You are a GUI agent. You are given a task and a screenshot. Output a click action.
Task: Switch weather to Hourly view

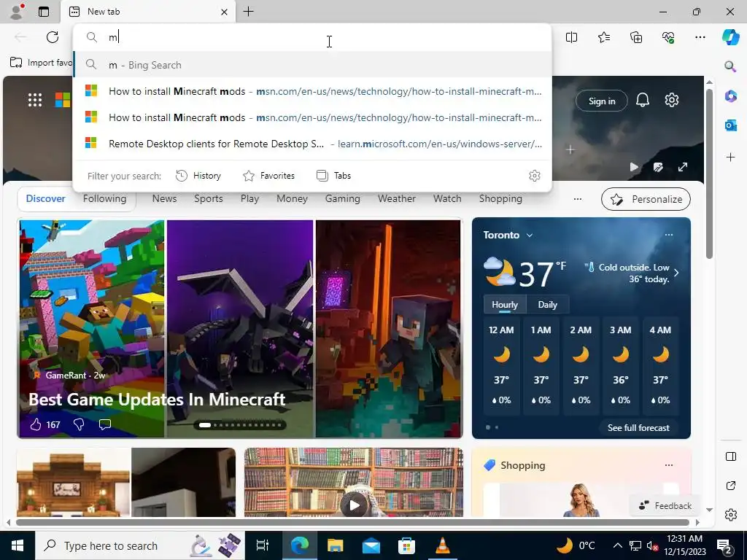[x=505, y=305]
